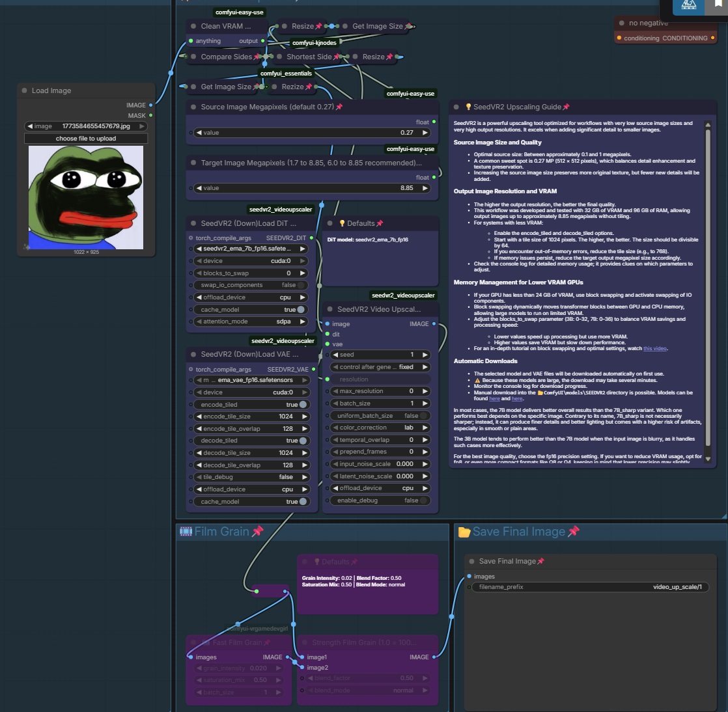Open second 'here' models link in guide
Image resolution: width=728 pixels, height=712 pixels.
click(x=517, y=398)
